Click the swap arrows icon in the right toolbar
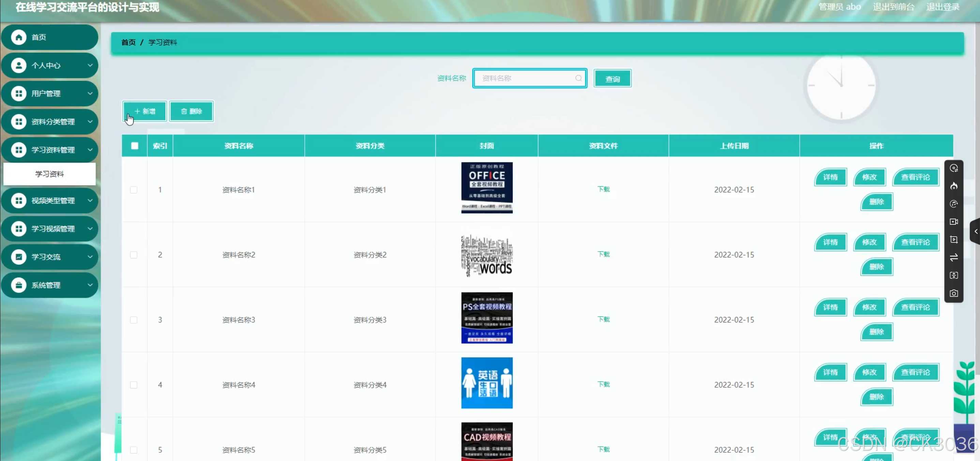 point(953,258)
